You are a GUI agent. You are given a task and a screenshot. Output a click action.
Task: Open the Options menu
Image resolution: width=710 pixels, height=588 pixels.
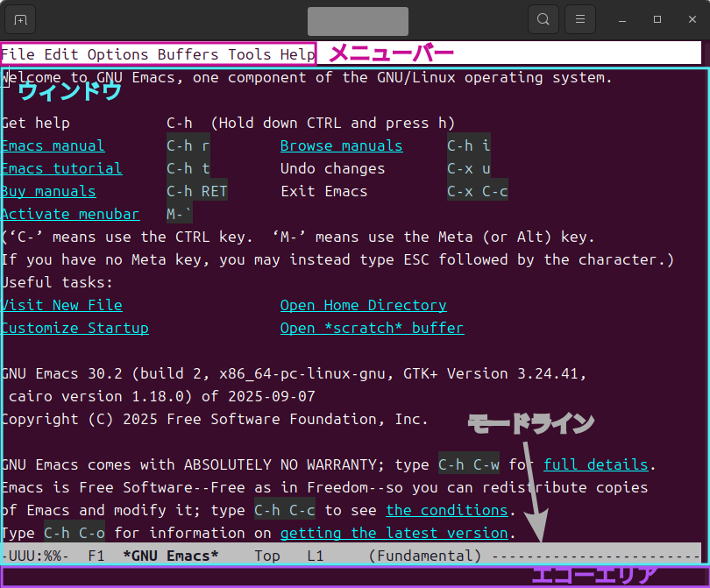click(x=117, y=54)
